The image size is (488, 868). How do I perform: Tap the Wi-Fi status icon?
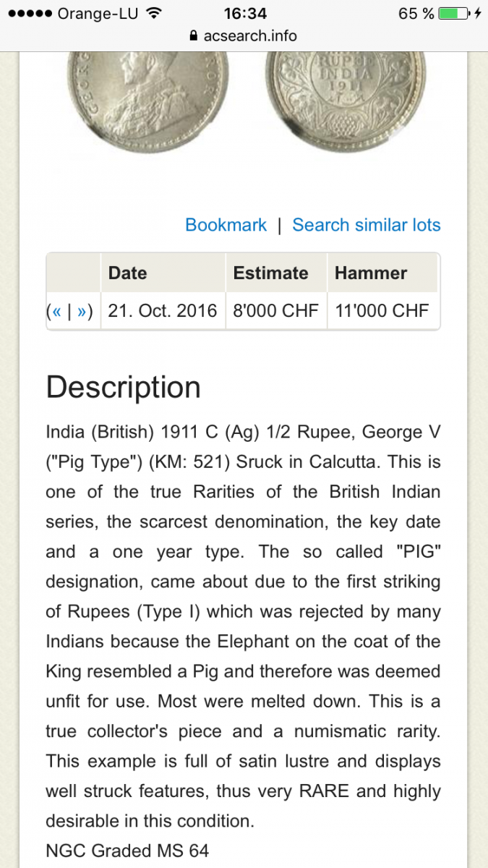click(x=153, y=14)
